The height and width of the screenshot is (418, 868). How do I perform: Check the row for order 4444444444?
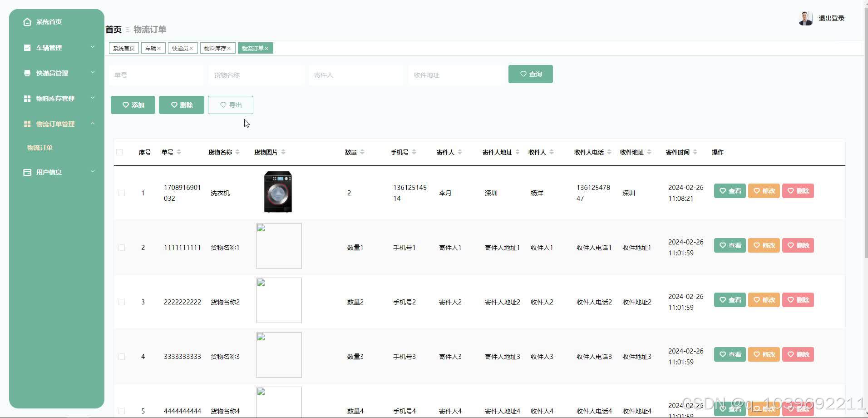tap(122, 411)
